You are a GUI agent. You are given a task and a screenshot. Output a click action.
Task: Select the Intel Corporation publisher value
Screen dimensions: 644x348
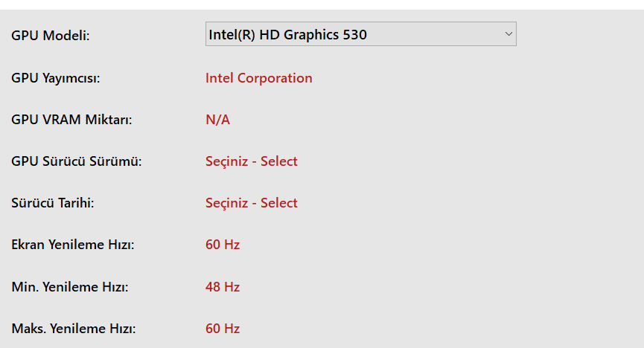tap(258, 78)
